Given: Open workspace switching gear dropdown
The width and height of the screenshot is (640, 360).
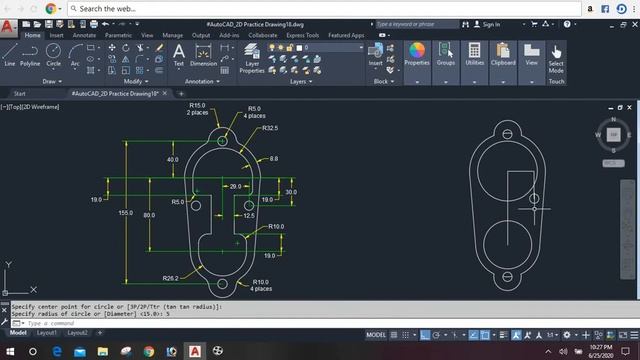Looking at the screenshot, I should [x=570, y=335].
